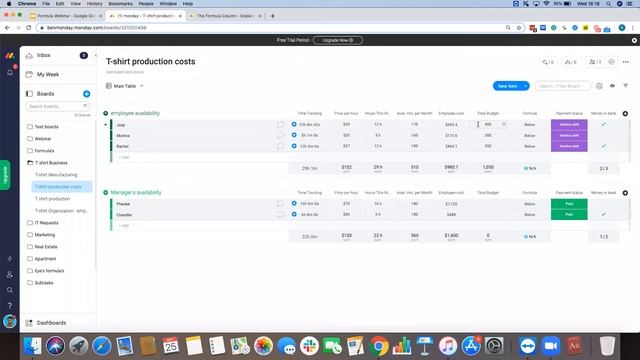Open Dashboards in the sidebar
Viewport: 640px width, 360px height.
(51, 323)
